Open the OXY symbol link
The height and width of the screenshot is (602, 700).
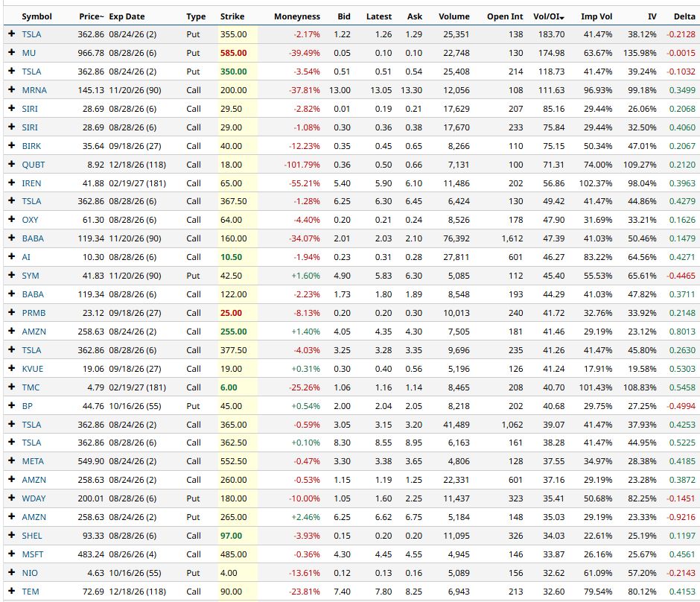click(x=30, y=220)
